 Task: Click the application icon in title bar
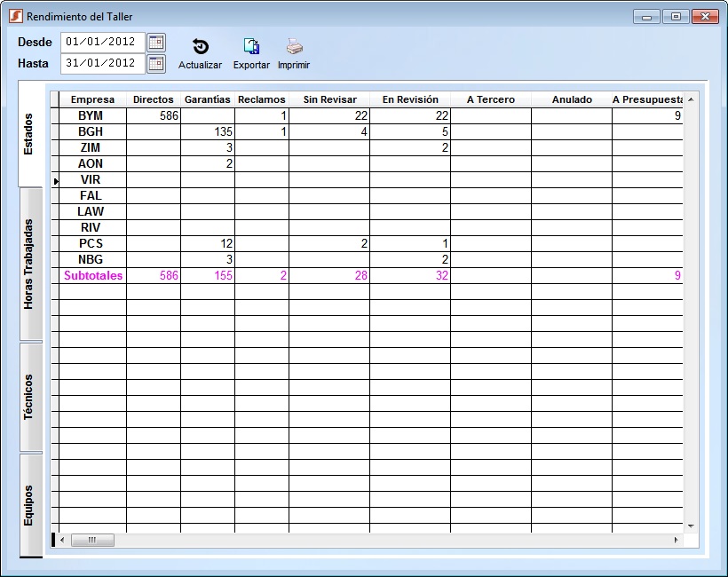pyautogui.click(x=15, y=17)
